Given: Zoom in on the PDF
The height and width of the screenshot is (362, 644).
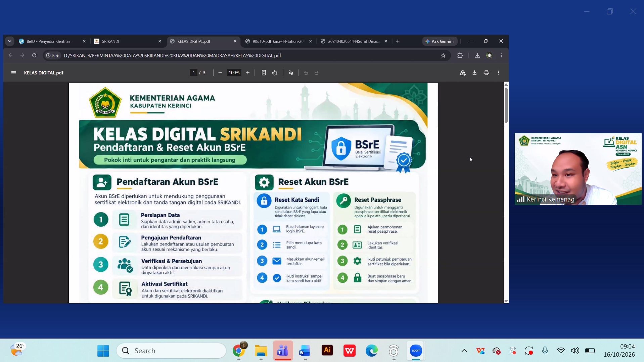Looking at the screenshot, I should (248, 73).
